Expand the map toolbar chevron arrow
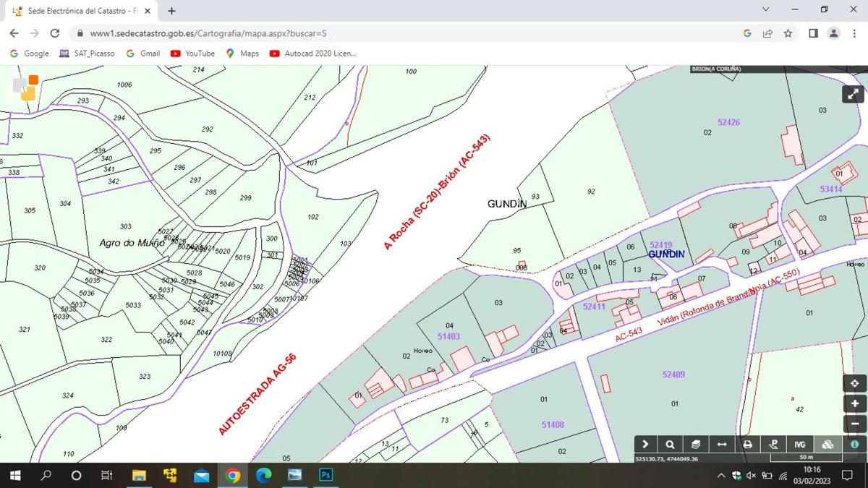Image resolution: width=868 pixels, height=488 pixels. 645,445
